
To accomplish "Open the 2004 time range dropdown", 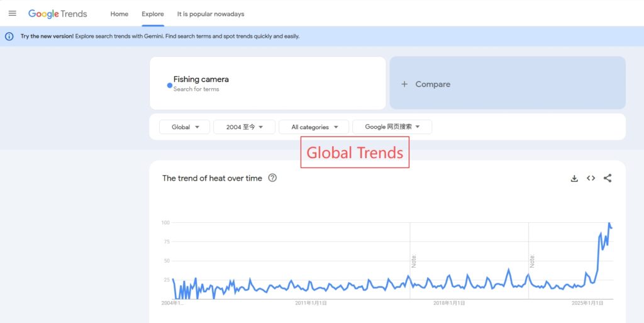I will tap(245, 127).
